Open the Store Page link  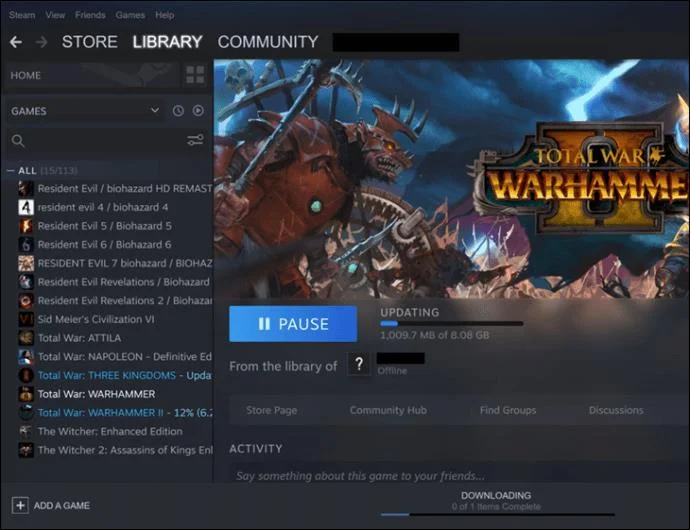(x=272, y=410)
